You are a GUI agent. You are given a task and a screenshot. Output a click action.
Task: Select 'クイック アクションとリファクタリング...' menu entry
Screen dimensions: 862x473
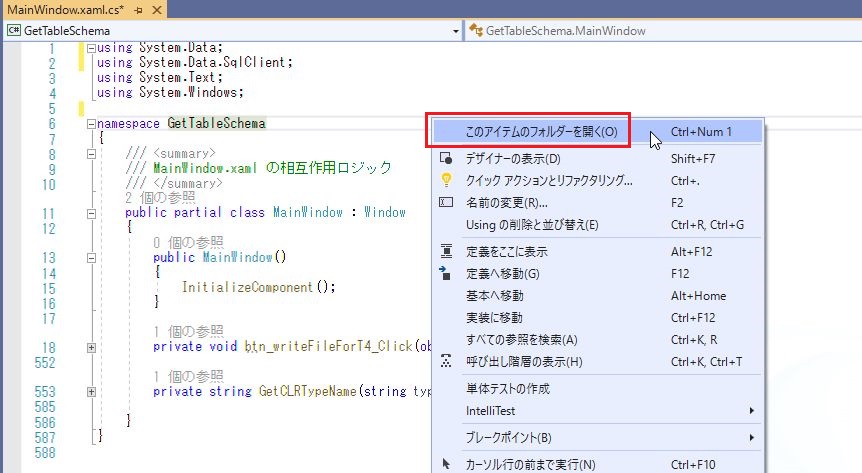coord(598,180)
